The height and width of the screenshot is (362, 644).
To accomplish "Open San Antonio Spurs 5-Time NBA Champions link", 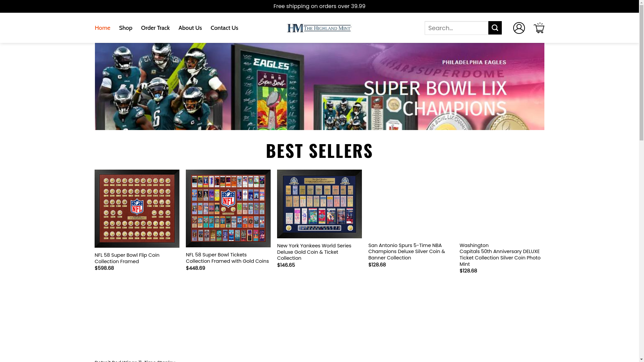I will pos(407,251).
